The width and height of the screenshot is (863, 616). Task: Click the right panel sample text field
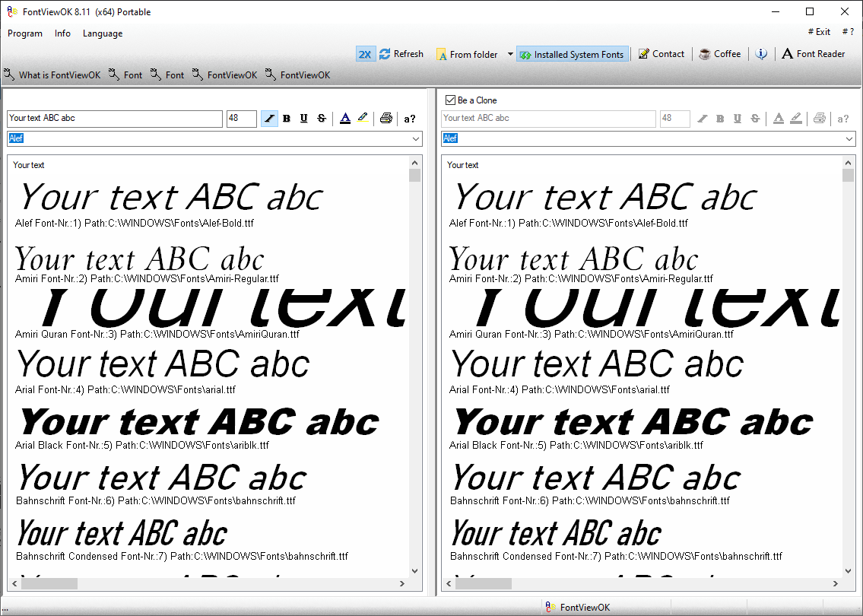click(x=548, y=119)
